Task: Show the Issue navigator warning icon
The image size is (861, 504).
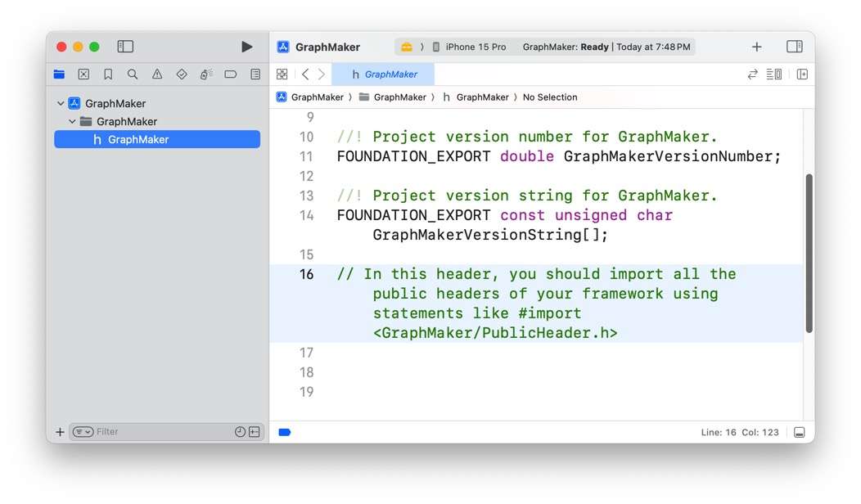Action: pos(157,74)
